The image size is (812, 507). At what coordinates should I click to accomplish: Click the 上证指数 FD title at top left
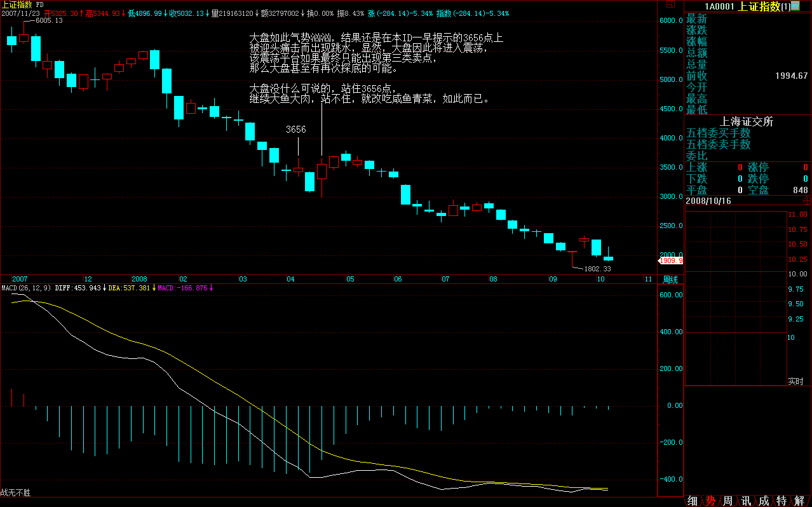22,4
